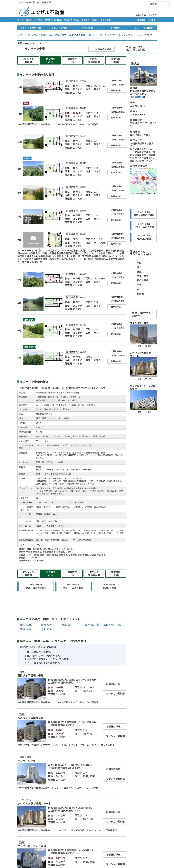Open 軽井沢店 in the blue navigation bar

[39, 20]
